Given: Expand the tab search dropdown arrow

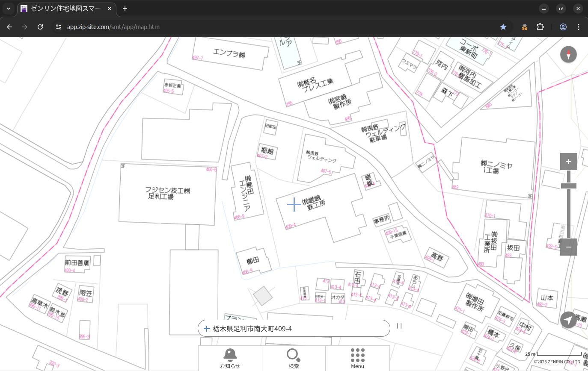Looking at the screenshot, I should click(x=9, y=9).
